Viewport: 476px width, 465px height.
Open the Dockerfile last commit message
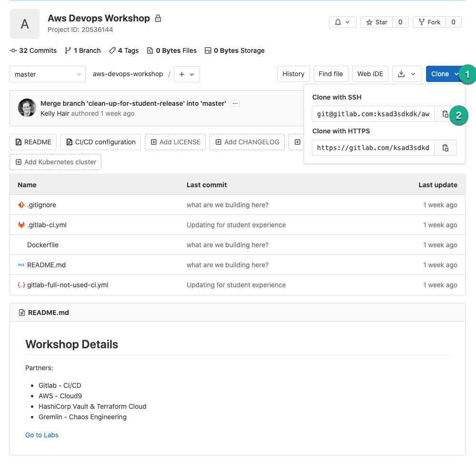228,245
